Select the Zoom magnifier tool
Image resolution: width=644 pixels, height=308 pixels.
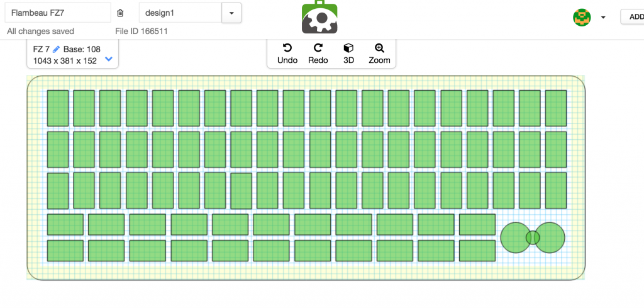pos(379,54)
